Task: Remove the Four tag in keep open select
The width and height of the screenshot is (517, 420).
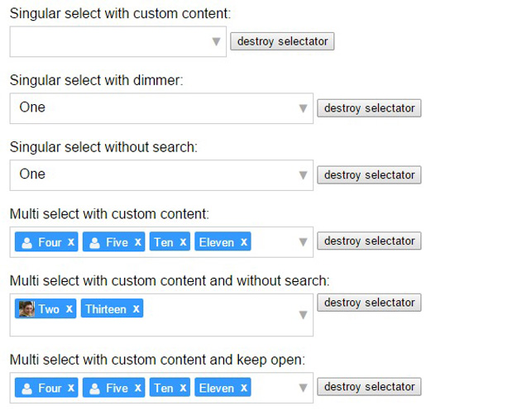Action: [x=71, y=388]
